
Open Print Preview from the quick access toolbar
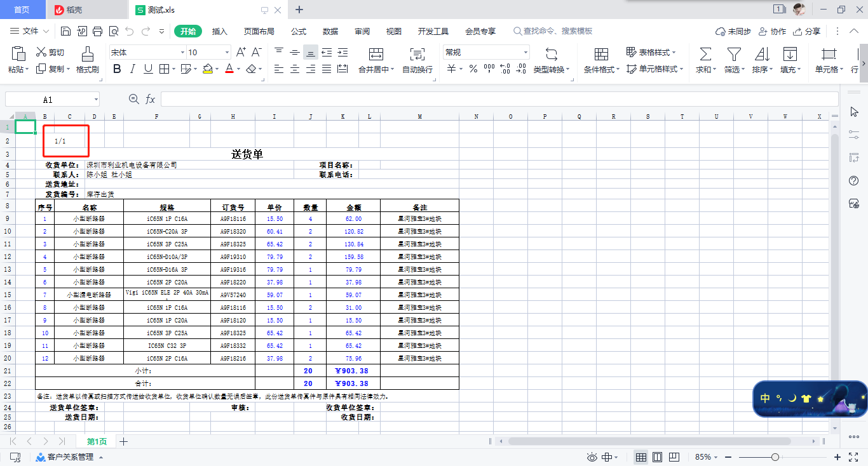113,31
